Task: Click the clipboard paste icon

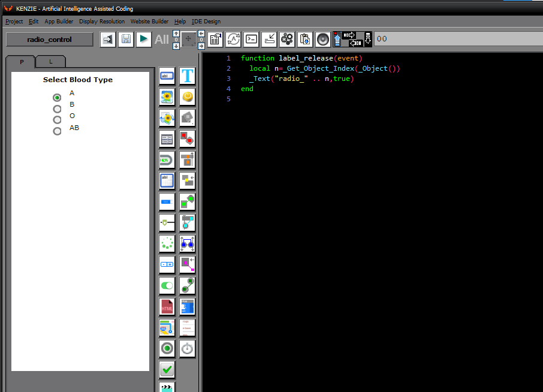Action: 304,39
